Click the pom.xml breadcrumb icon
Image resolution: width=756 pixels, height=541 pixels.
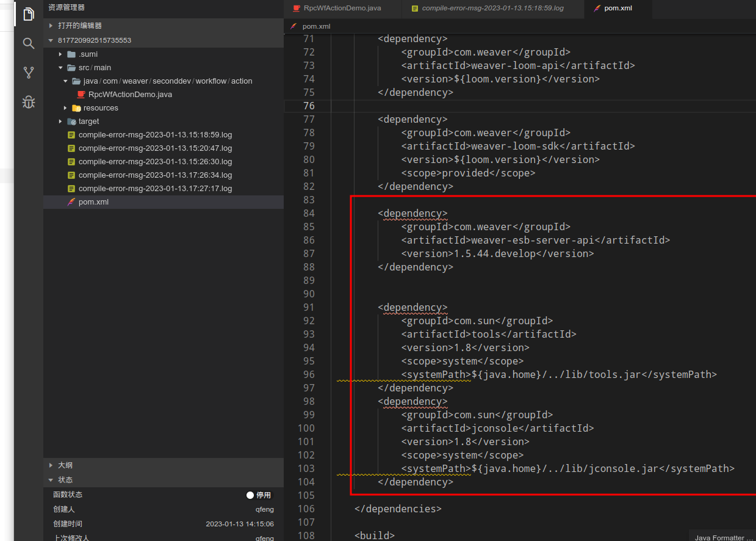pos(294,26)
